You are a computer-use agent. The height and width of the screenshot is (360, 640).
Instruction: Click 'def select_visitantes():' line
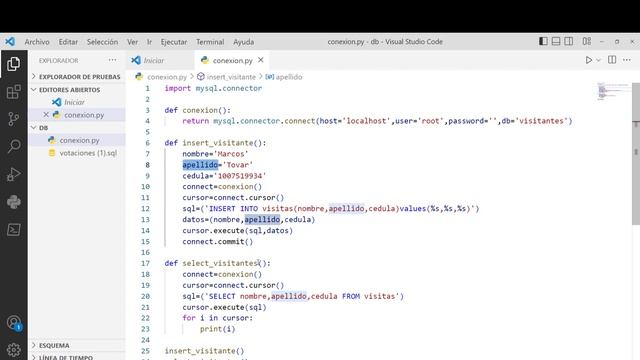[x=218, y=263]
